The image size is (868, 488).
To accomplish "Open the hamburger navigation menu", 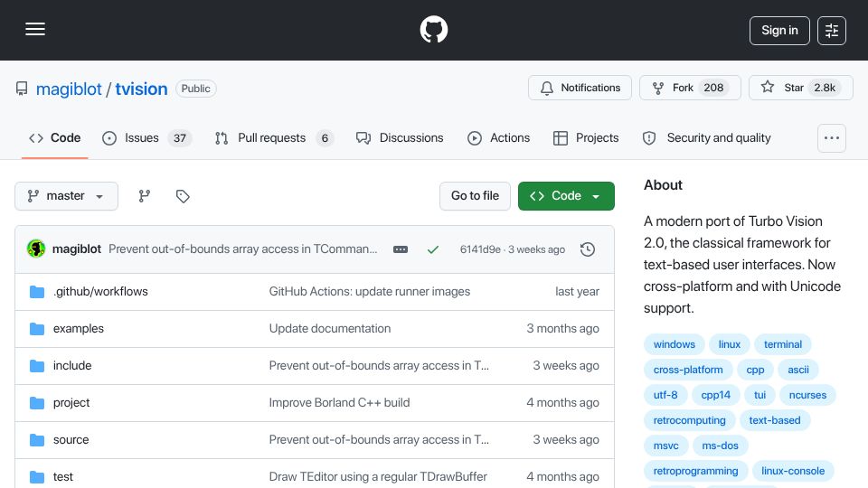I will 35,29.
